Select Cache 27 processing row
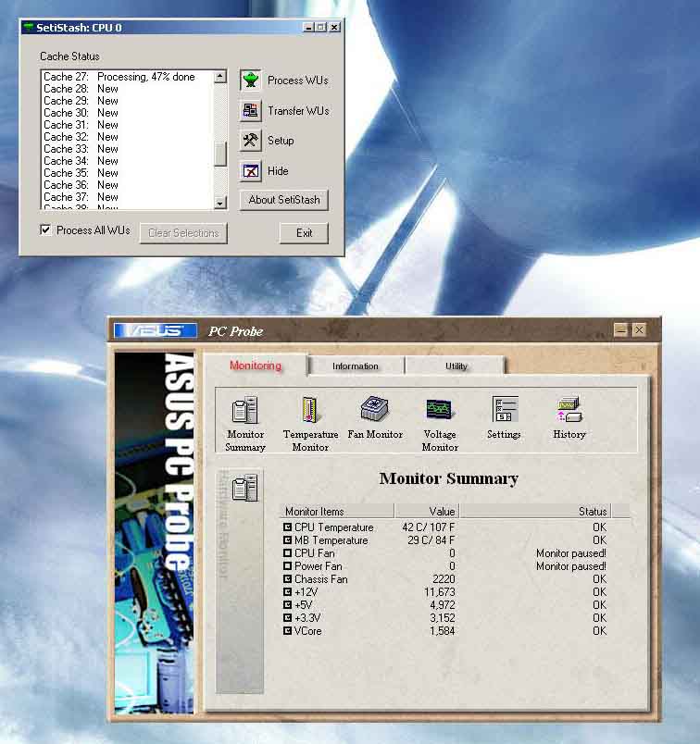 pos(127,77)
